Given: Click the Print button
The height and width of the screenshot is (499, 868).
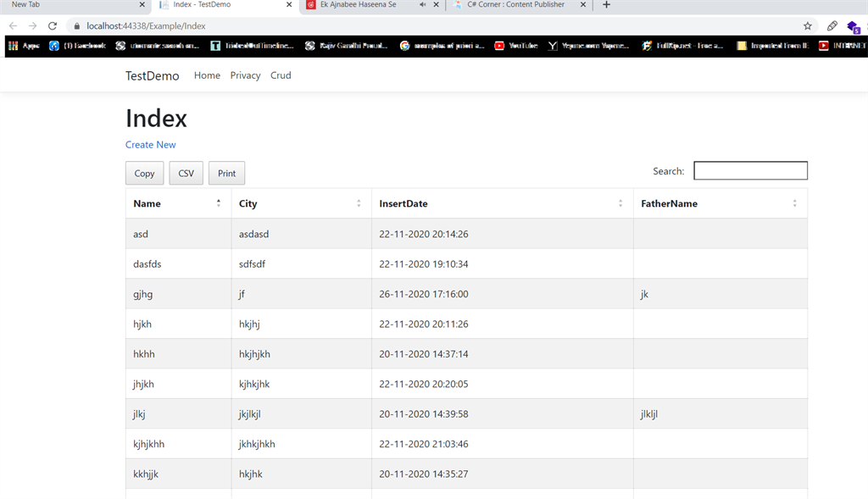Looking at the screenshot, I should pyautogui.click(x=226, y=173).
